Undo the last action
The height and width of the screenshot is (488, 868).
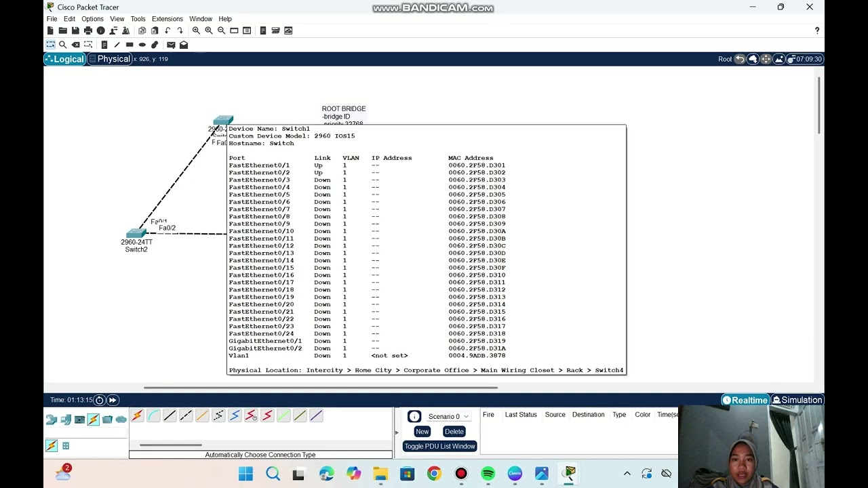pos(167,30)
